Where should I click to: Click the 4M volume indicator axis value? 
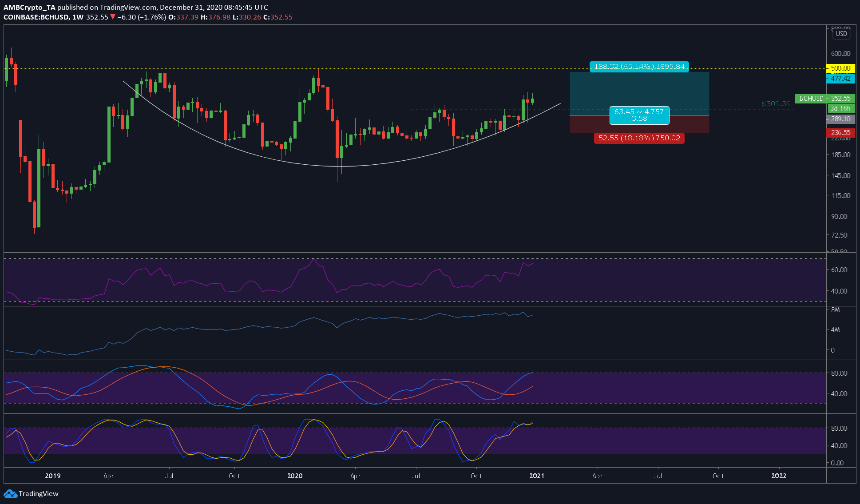pyautogui.click(x=836, y=330)
